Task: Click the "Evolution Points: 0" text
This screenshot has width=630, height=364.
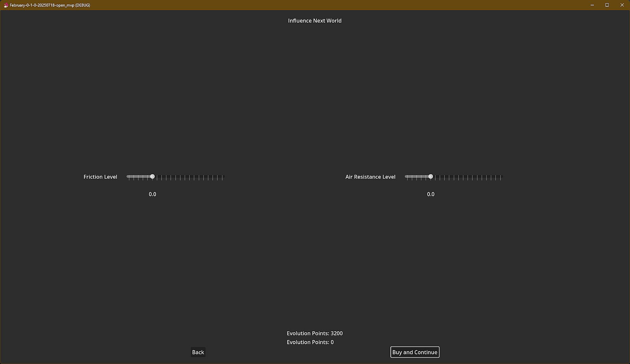Action: (x=310, y=342)
